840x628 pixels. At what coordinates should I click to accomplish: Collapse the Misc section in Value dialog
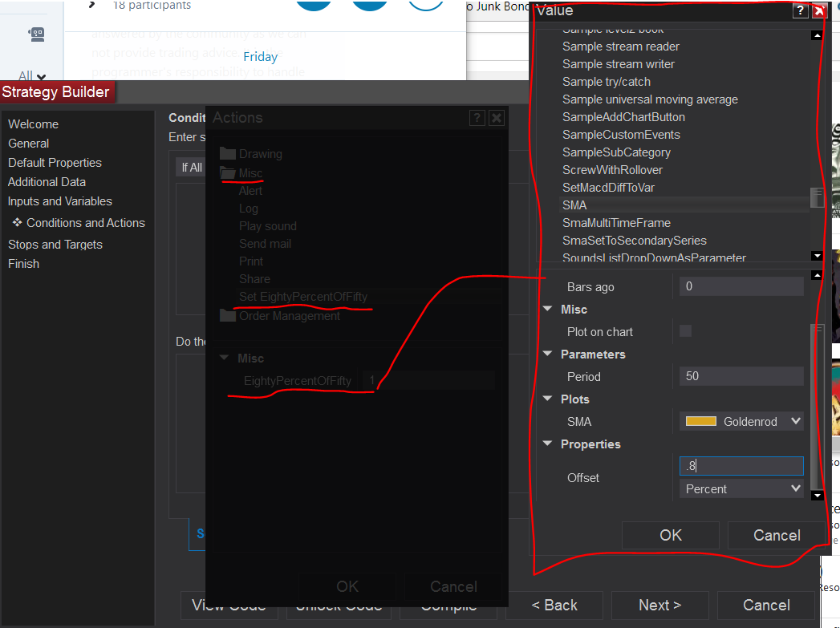click(x=547, y=309)
